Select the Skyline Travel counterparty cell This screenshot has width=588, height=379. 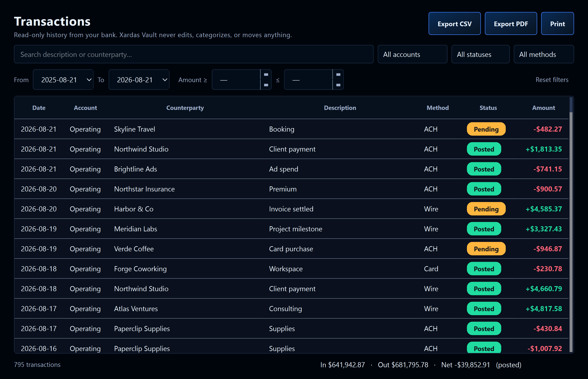[185, 129]
